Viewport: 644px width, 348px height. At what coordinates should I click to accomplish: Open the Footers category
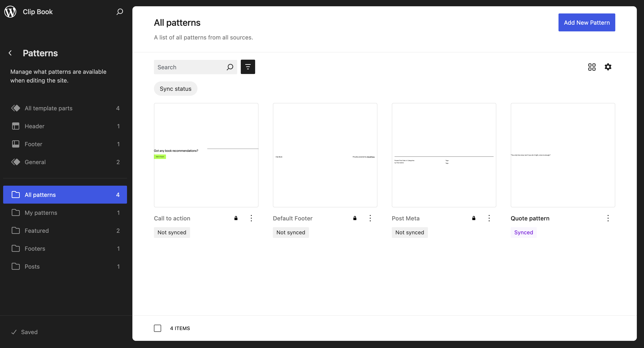coord(65,249)
